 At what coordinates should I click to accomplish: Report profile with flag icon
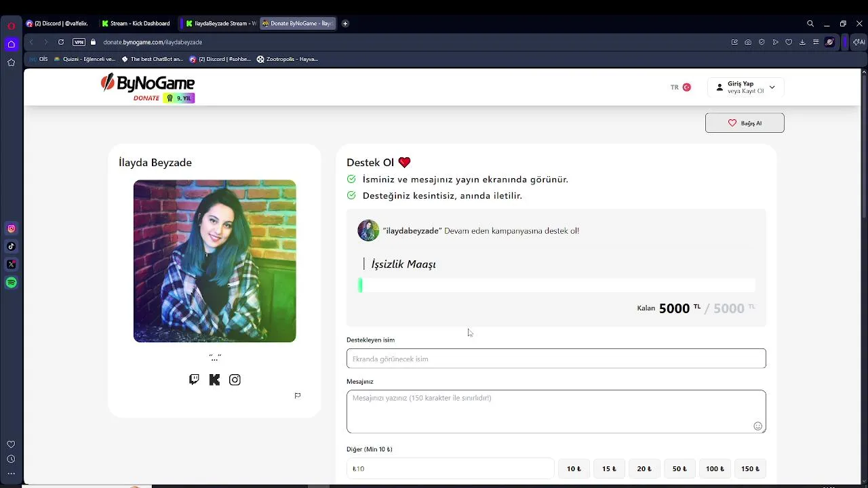(x=298, y=396)
